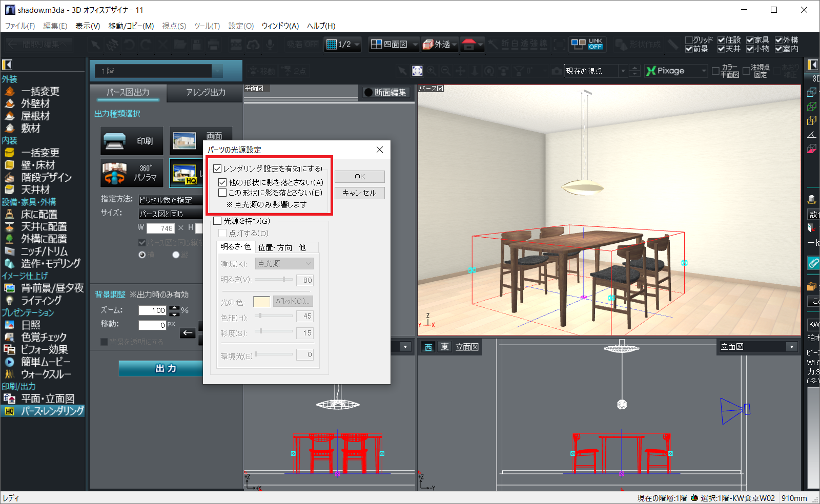Click the LINK OFF toolbar icon
The image size is (820, 504).
point(587,45)
